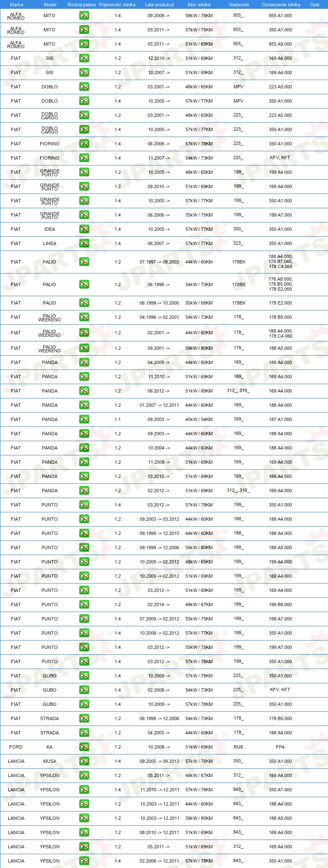Click the fuel icon in the Strada 04.2003 row

pyautogui.click(x=84, y=733)
